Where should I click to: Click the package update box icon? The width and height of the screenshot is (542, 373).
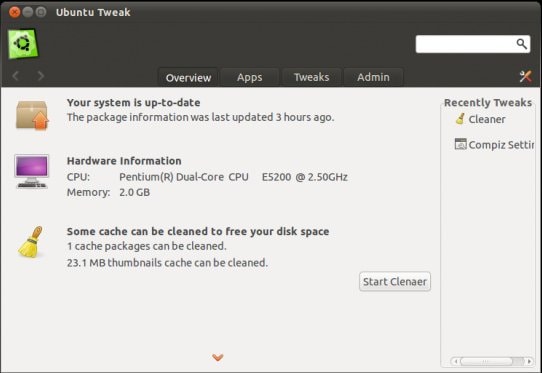pyautogui.click(x=32, y=115)
